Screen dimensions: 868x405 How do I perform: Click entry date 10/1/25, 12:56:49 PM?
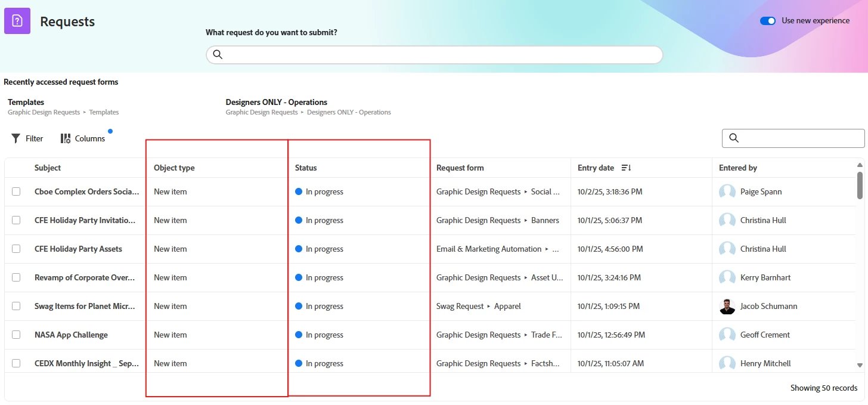[612, 335]
